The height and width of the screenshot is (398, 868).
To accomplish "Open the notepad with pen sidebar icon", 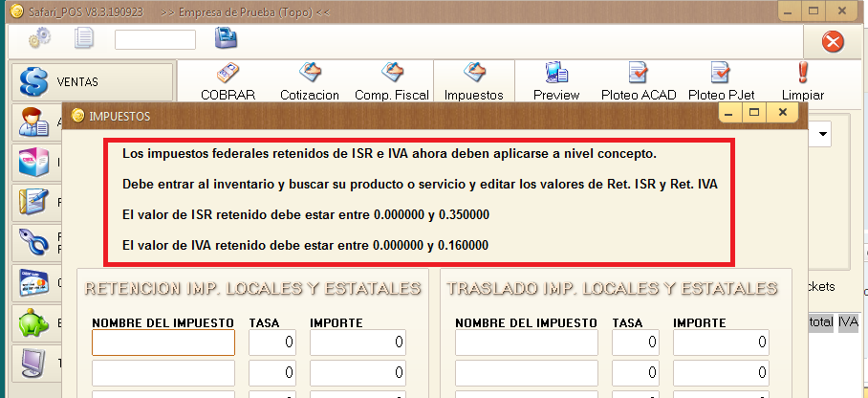I will click(34, 201).
